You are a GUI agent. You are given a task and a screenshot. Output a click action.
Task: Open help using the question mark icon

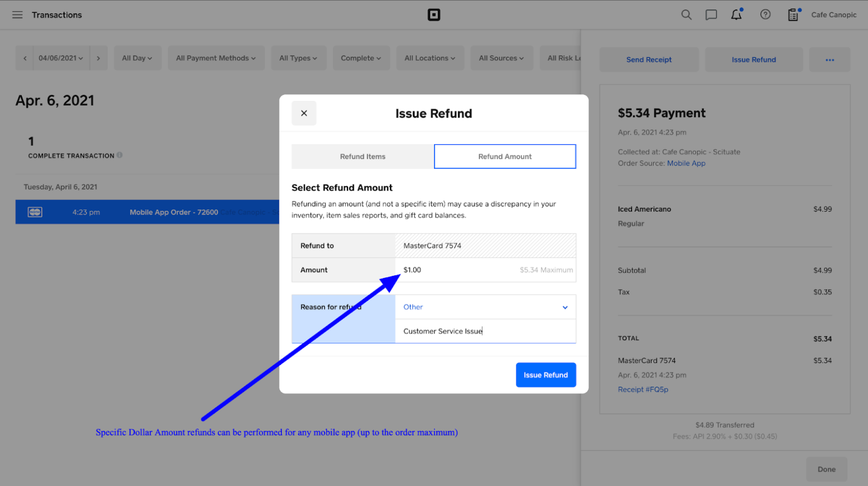click(x=765, y=14)
